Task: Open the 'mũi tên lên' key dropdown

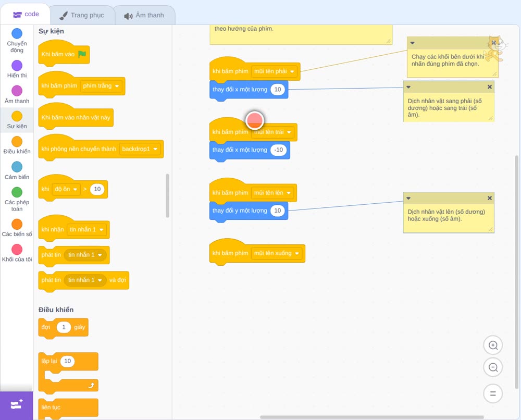Action: tap(272, 193)
